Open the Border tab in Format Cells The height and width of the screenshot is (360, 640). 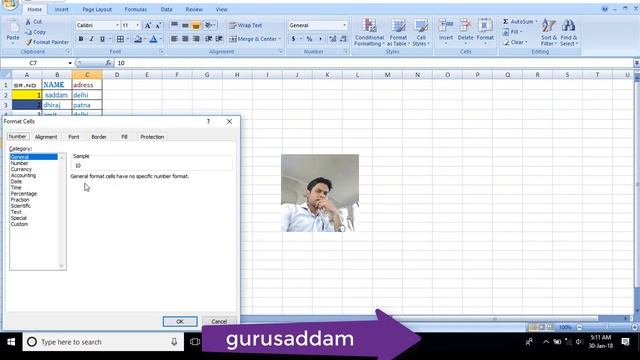(x=98, y=137)
